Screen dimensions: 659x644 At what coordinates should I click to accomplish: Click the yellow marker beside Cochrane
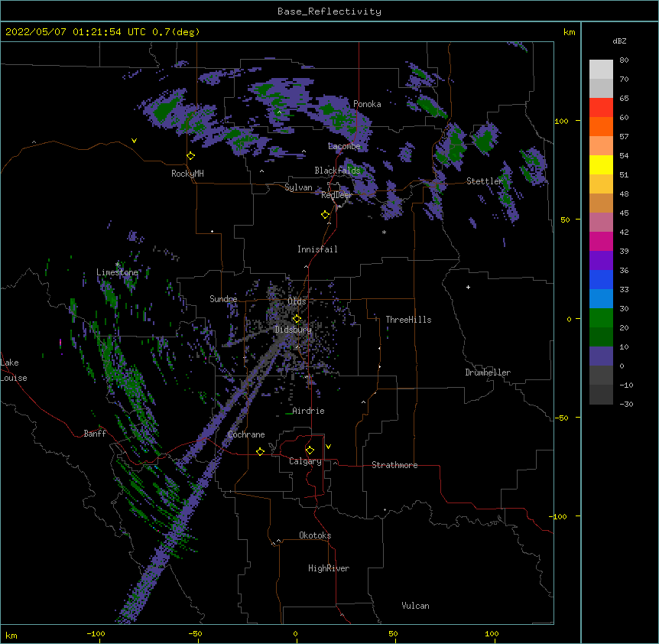260,451
